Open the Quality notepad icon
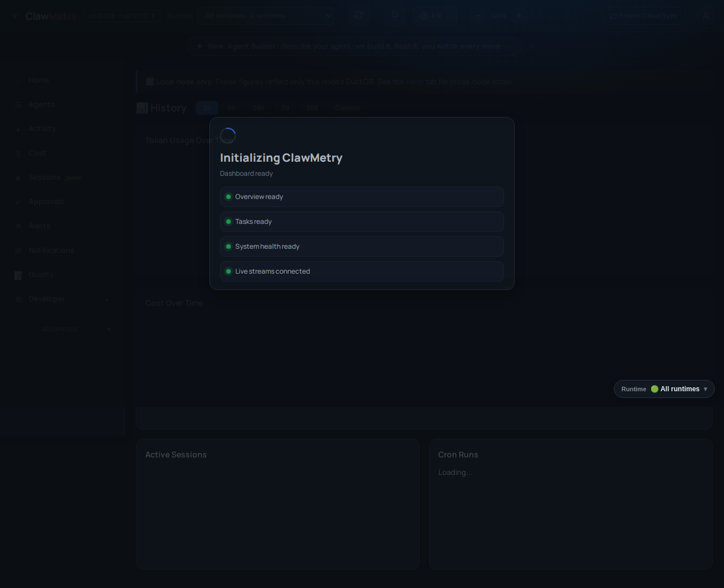 (x=18, y=275)
